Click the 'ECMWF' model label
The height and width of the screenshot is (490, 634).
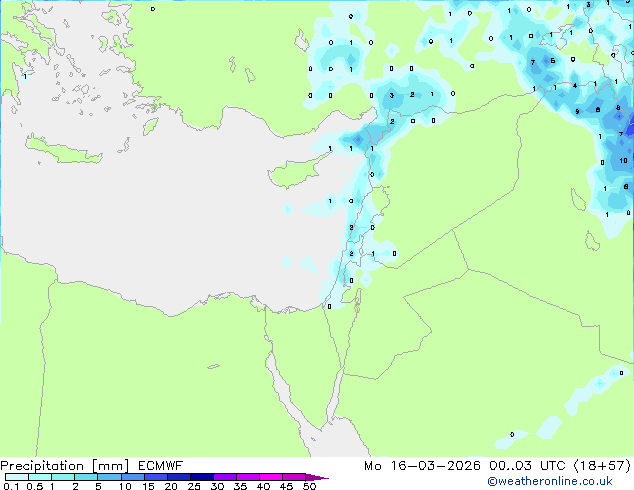click(x=160, y=466)
